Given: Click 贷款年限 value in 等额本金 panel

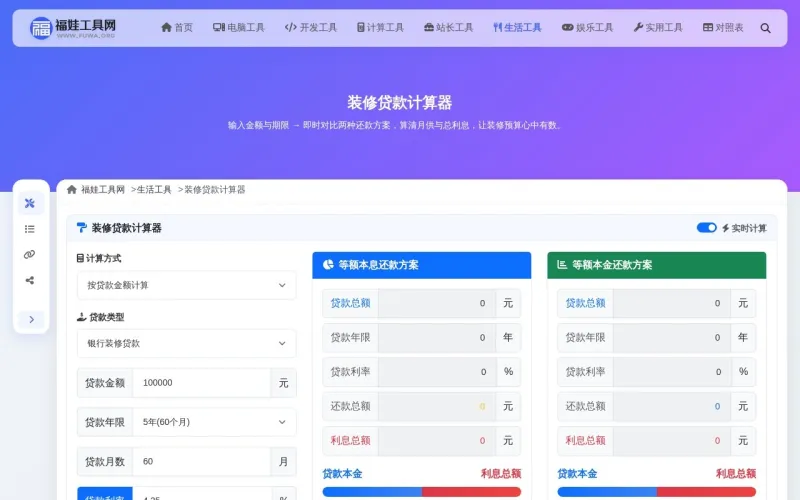Looking at the screenshot, I should click(671, 337).
